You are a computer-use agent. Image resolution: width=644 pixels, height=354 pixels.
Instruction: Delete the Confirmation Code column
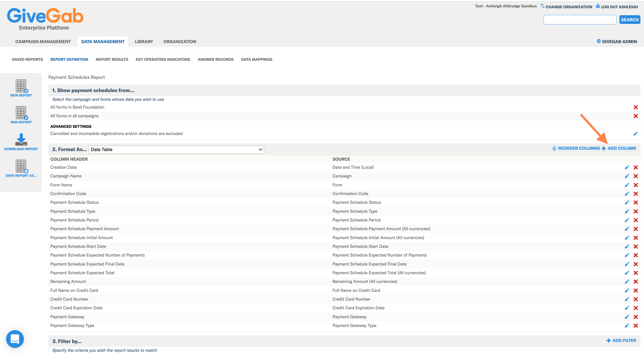[x=636, y=194]
